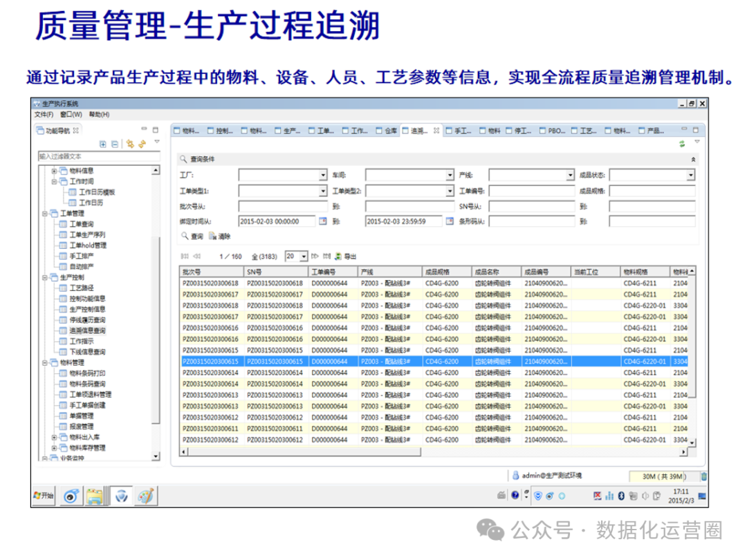The width and height of the screenshot is (747, 560).
Task: Click the 导出 export button
Action: click(345, 256)
